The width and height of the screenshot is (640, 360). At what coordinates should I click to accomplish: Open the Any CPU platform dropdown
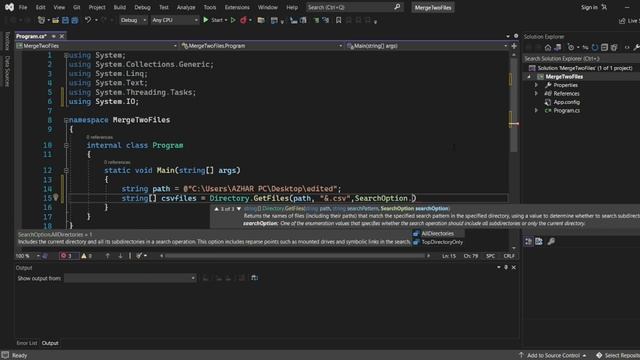(174, 20)
